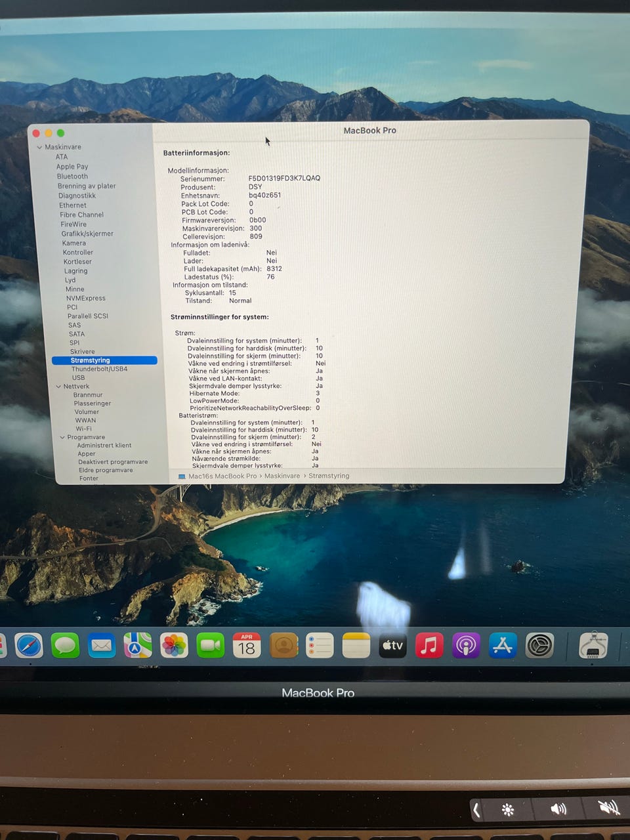Screen dimensions: 630x840
Task: Select Eldre programvare entry
Action: (x=106, y=471)
